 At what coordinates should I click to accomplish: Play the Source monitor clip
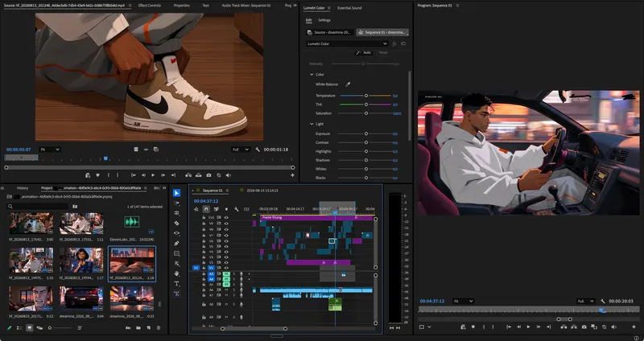153,175
